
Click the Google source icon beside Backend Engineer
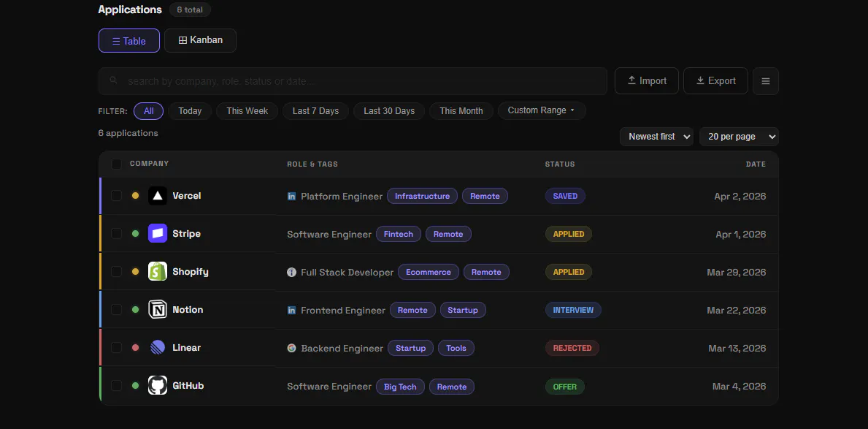tap(292, 348)
